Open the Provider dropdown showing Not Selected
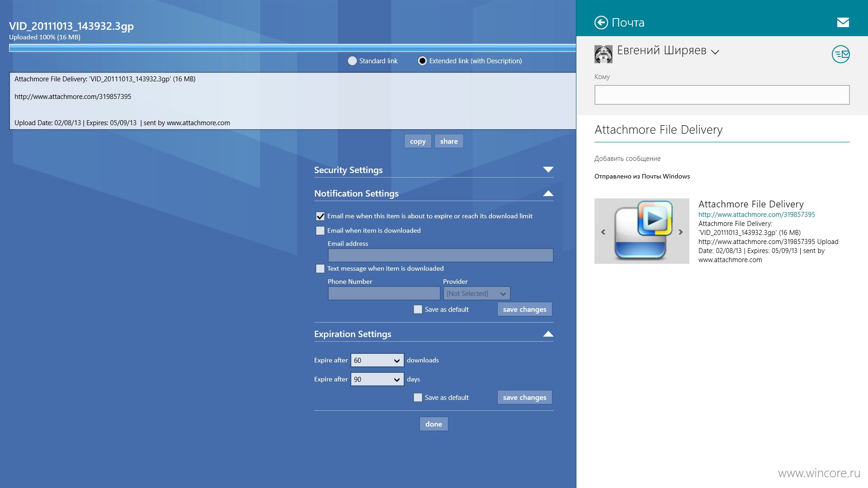Image resolution: width=868 pixels, height=488 pixels. coord(476,294)
